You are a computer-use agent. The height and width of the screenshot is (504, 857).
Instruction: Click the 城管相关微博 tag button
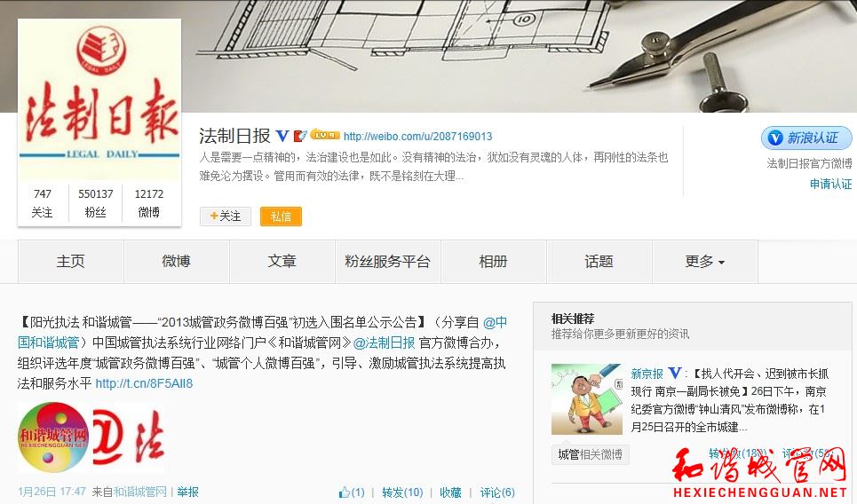click(x=591, y=454)
